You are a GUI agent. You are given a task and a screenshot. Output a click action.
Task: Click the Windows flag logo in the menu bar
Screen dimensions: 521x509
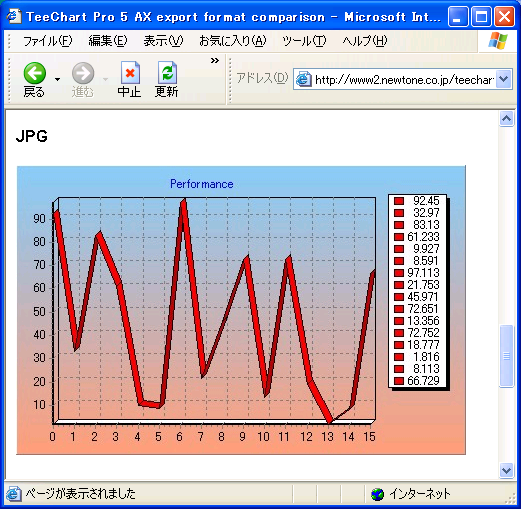click(498, 41)
